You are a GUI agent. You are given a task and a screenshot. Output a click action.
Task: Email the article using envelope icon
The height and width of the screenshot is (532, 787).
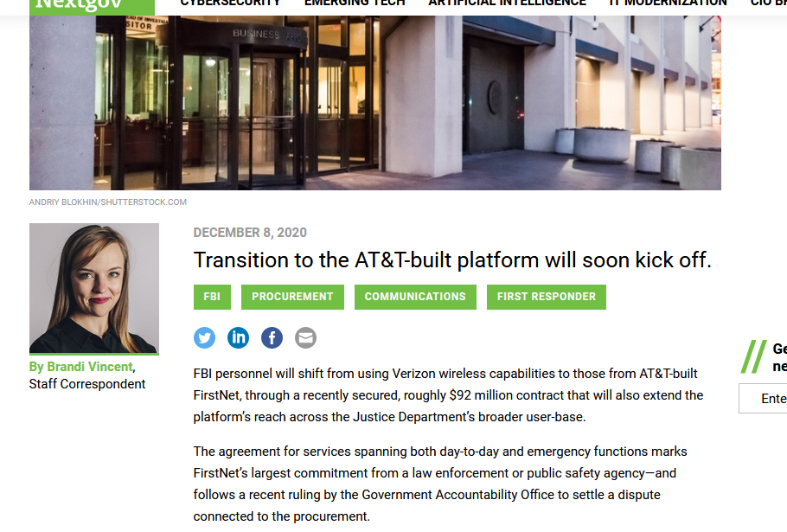(305, 337)
